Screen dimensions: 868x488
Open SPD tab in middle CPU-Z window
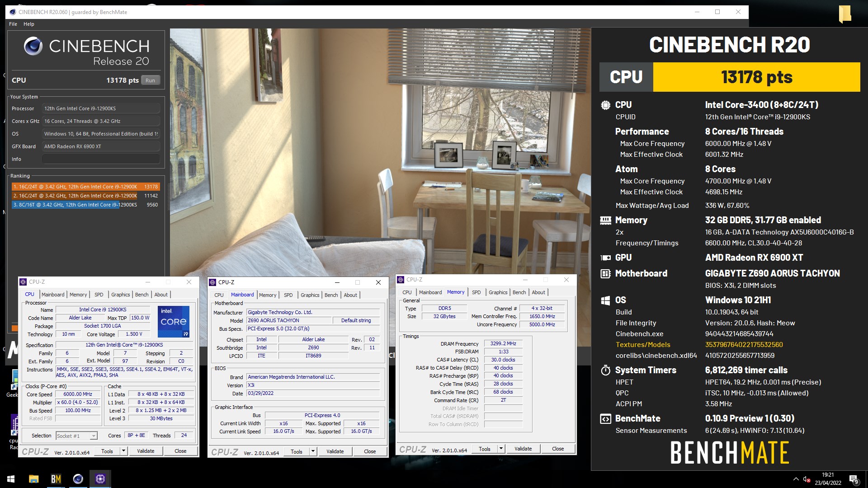(x=288, y=295)
